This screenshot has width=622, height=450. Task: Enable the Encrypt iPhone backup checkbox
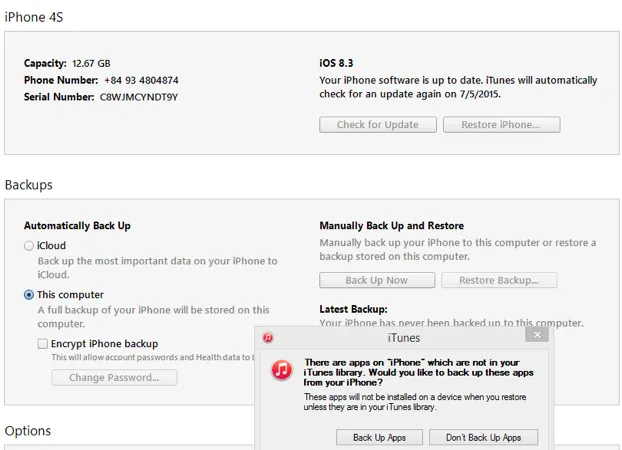(43, 343)
